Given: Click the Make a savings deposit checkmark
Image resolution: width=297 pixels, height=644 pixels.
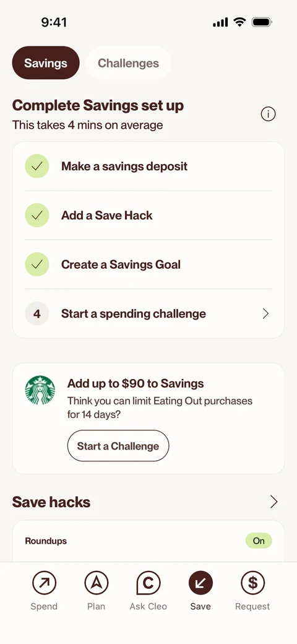Looking at the screenshot, I should pyautogui.click(x=37, y=167).
